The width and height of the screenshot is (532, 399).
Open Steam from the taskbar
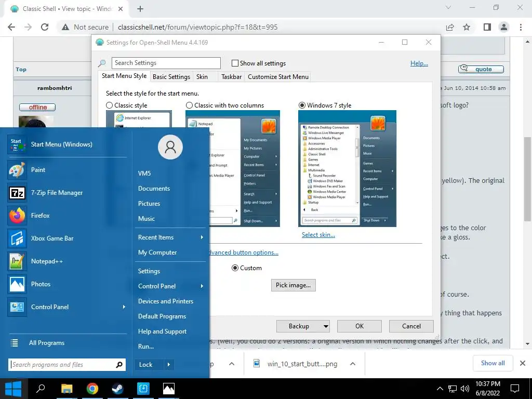point(118,389)
